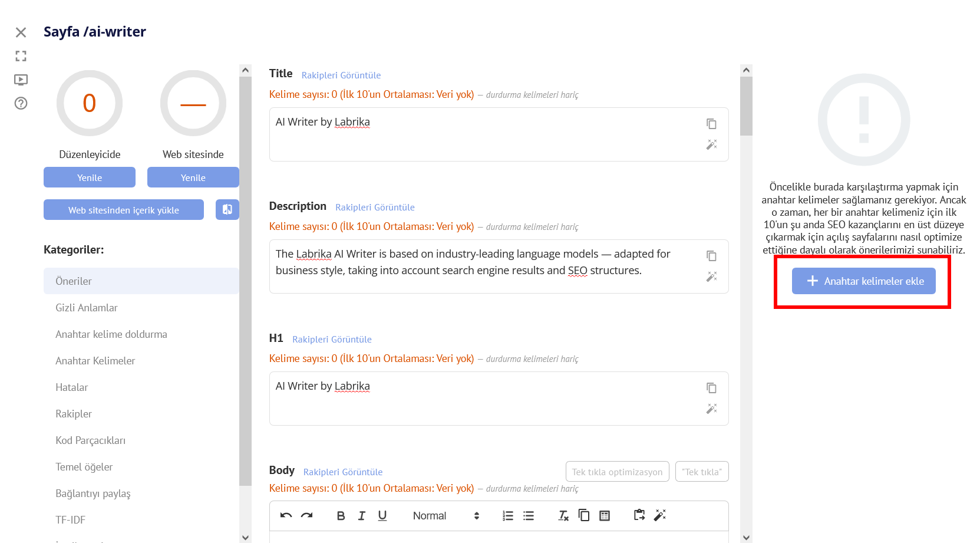Viewport: 980px width, 543px height.
Task: Toggle bold formatting in Body editor
Action: coord(341,516)
